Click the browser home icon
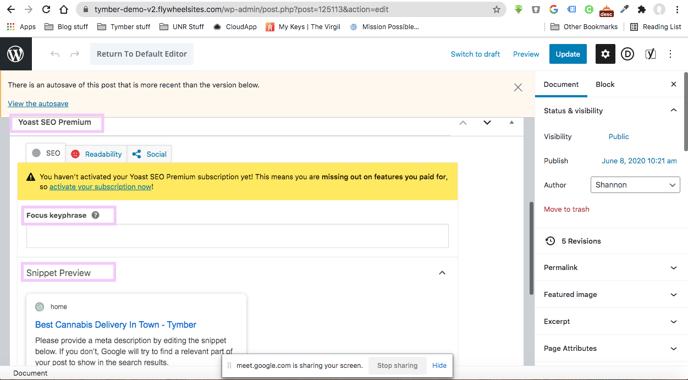The image size is (688, 380). (x=64, y=9)
